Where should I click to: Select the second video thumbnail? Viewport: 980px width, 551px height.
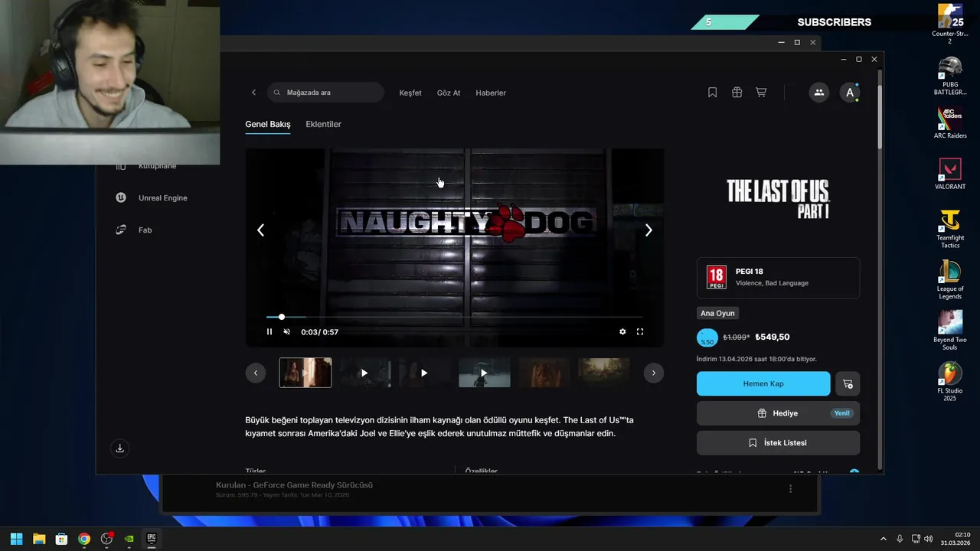(x=364, y=373)
